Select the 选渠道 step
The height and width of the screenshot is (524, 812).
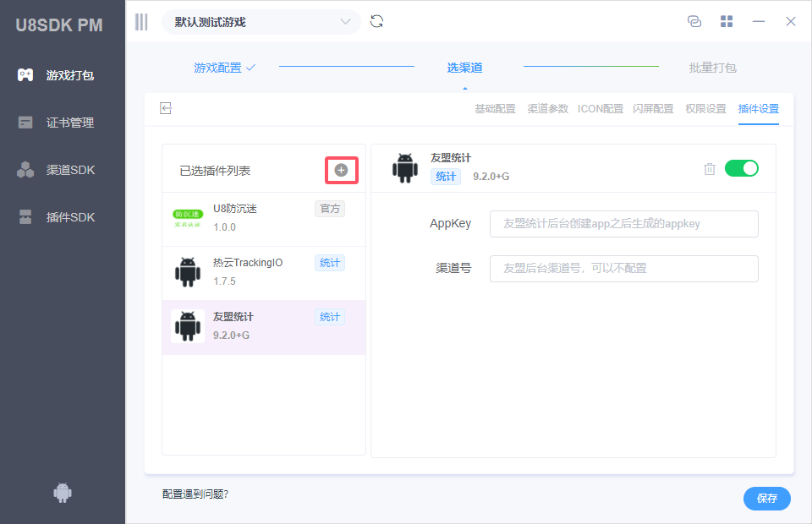465,68
